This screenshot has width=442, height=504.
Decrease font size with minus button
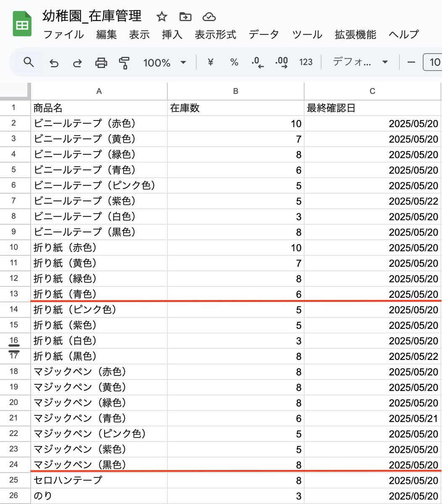click(411, 63)
